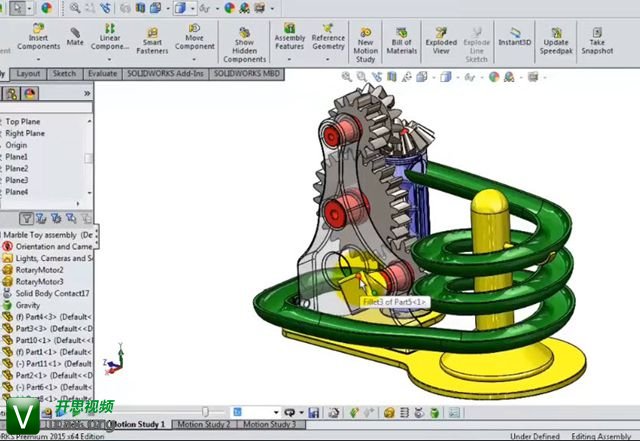Open the playback speed combo box

(256, 412)
